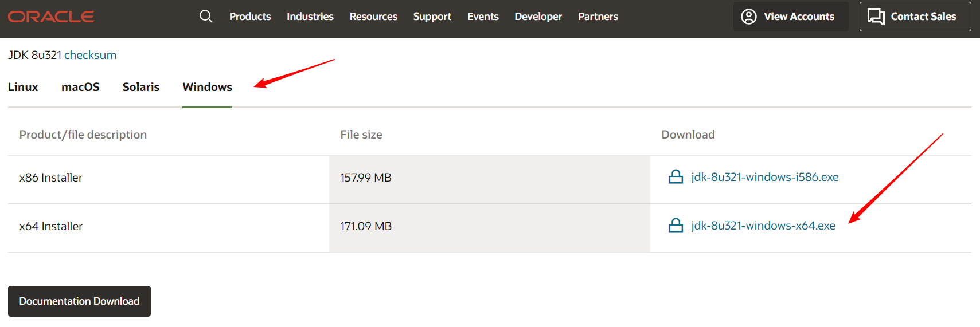Image resolution: width=980 pixels, height=327 pixels.
Task: Open the Products menu
Action: click(x=250, y=17)
